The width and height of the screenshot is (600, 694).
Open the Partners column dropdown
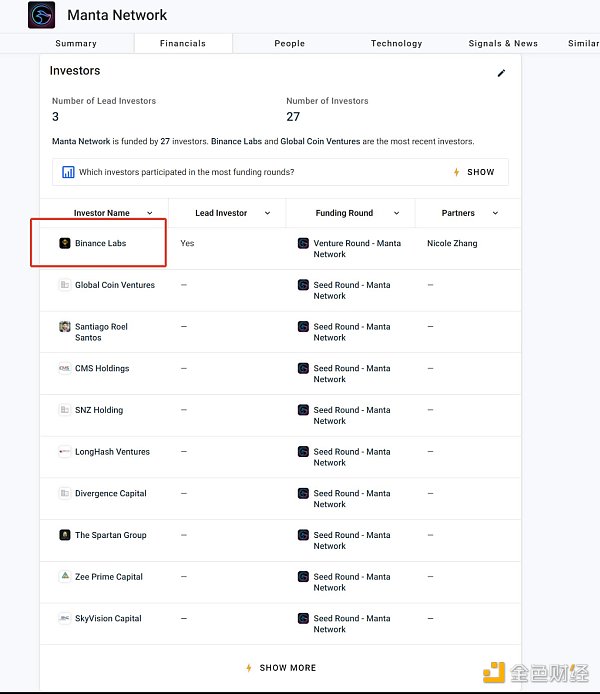(x=495, y=213)
